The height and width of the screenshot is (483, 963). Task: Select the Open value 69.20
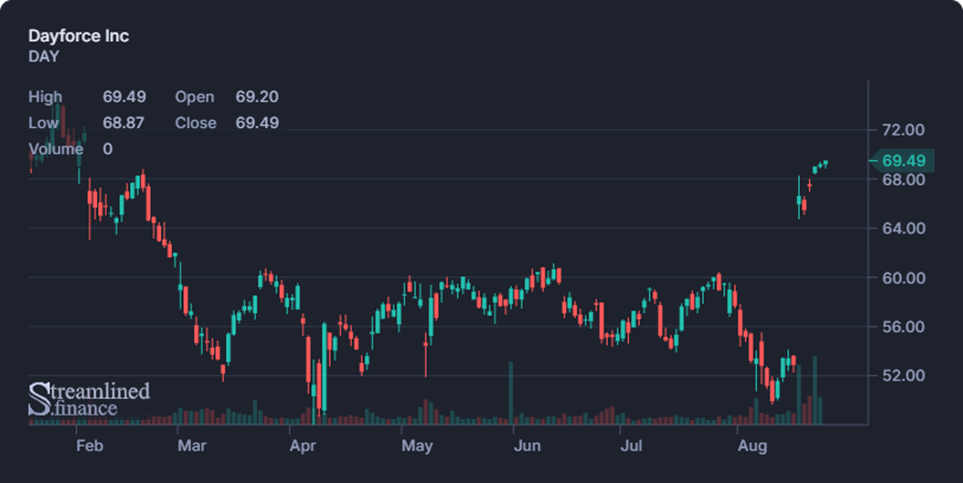pos(257,97)
